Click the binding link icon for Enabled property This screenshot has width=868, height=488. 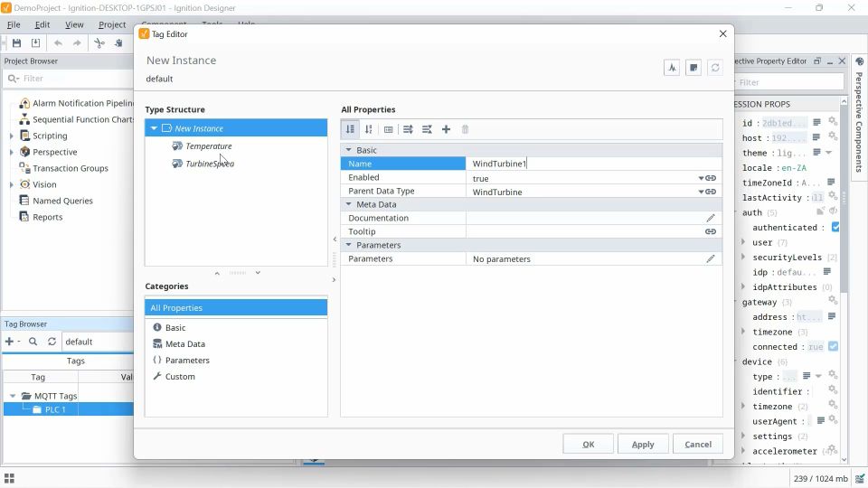(712, 178)
